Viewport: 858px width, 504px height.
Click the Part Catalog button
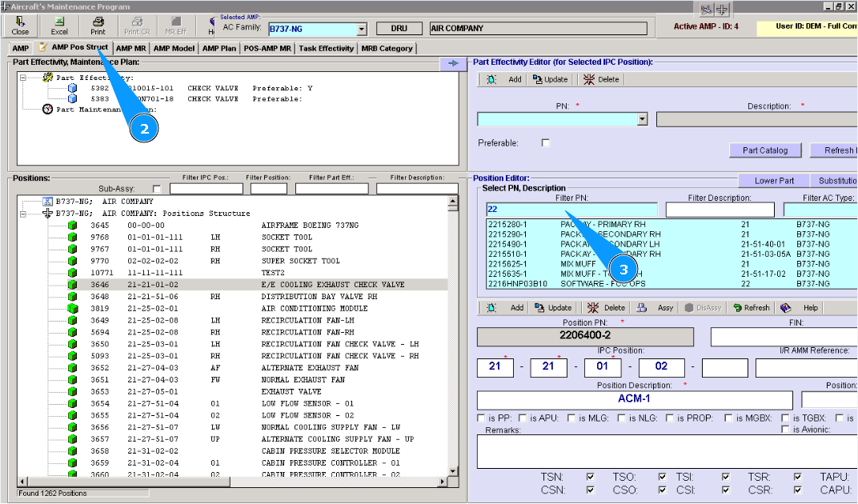pos(764,150)
